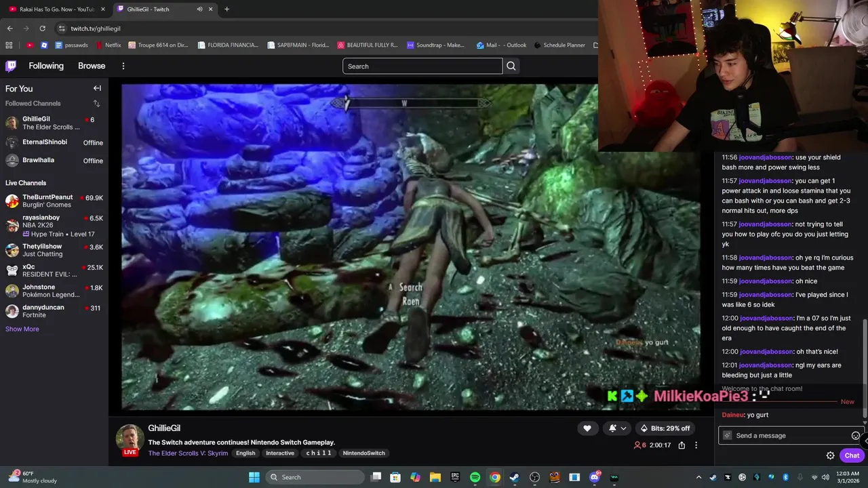Click the Windows taskbar Search box

(315, 477)
